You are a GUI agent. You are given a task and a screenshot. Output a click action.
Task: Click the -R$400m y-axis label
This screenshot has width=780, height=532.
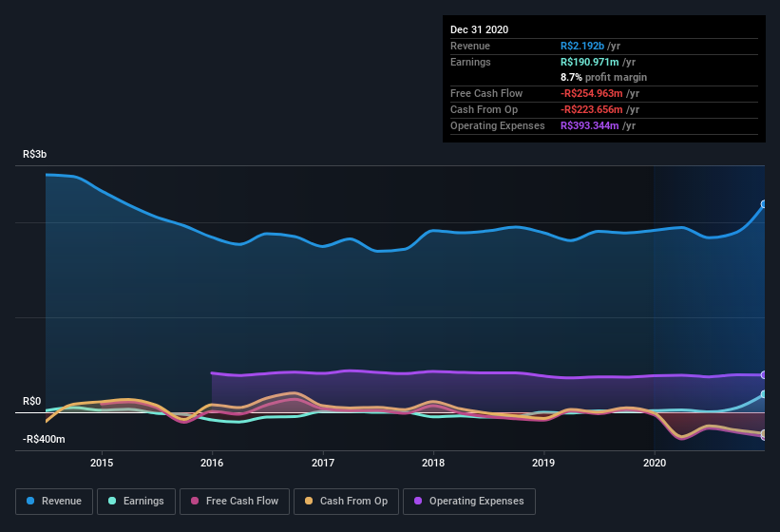(x=44, y=439)
